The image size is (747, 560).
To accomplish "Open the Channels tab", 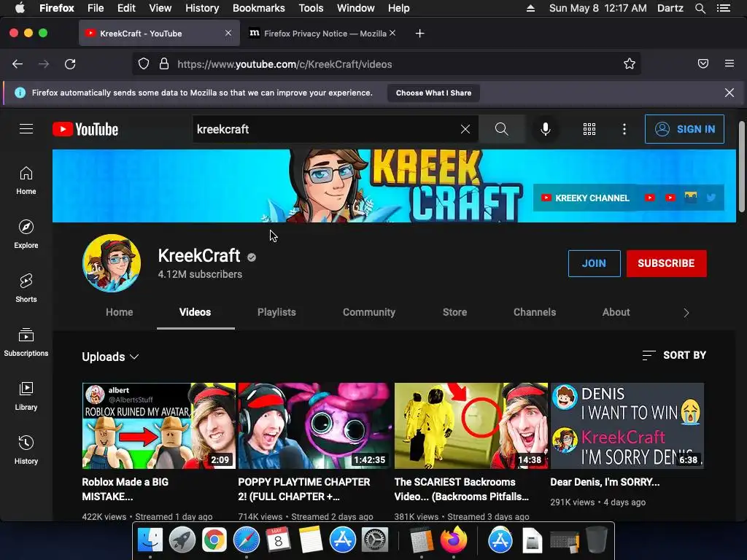I will [535, 312].
